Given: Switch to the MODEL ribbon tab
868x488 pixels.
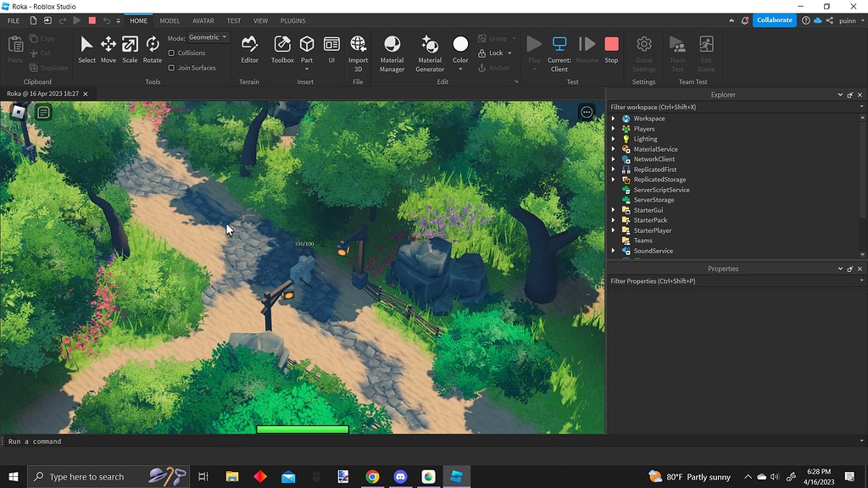Looking at the screenshot, I should (170, 20).
